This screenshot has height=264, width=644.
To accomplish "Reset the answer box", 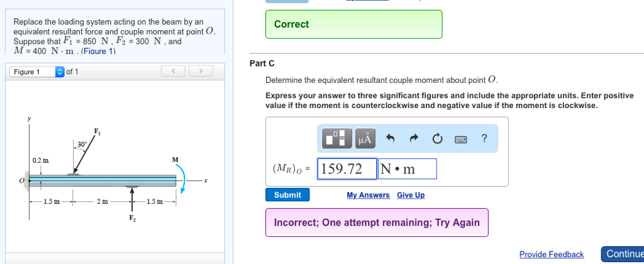I will click(x=438, y=138).
